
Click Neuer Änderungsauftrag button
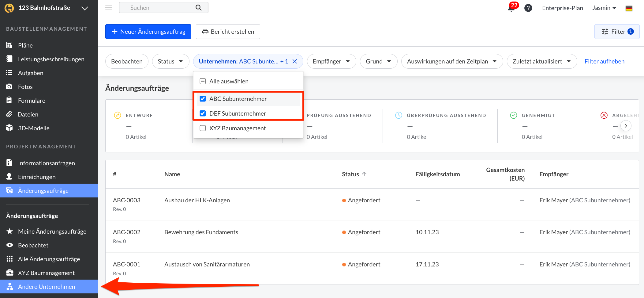[148, 32]
